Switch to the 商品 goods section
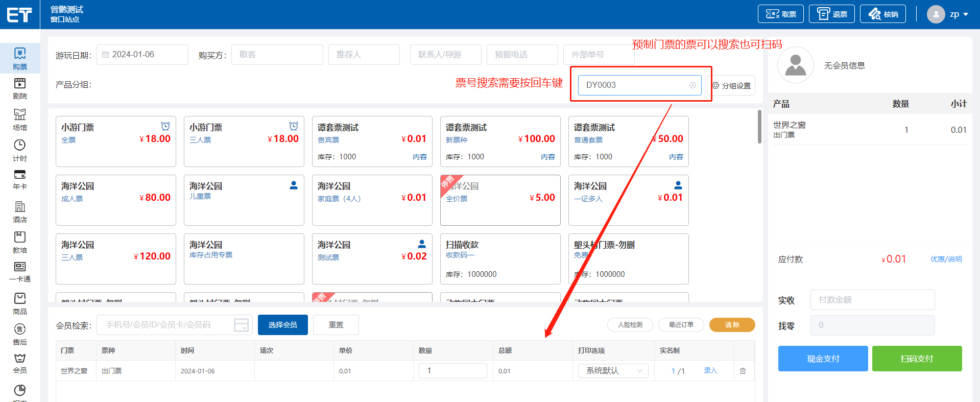980x402 pixels. click(20, 303)
